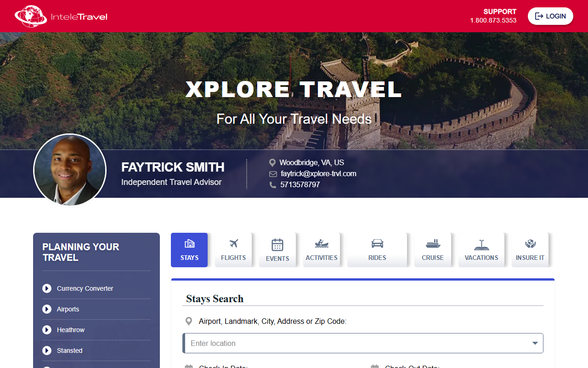
Task: Open the Heathrow sidebar link
Action: point(71,330)
